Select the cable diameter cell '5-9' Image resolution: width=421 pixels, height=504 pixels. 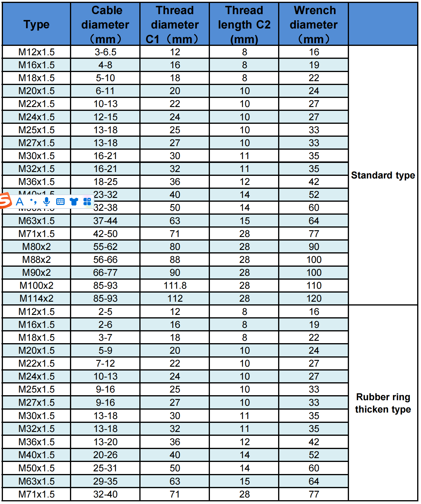105,351
